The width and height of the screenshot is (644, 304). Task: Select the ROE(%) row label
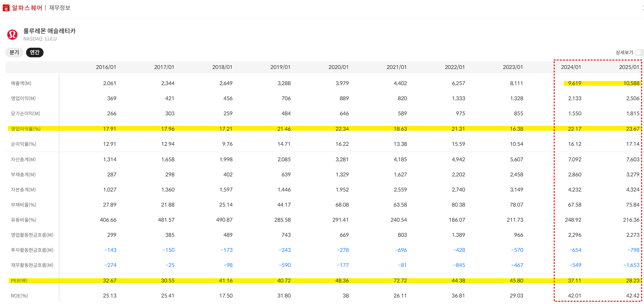pos(20,296)
